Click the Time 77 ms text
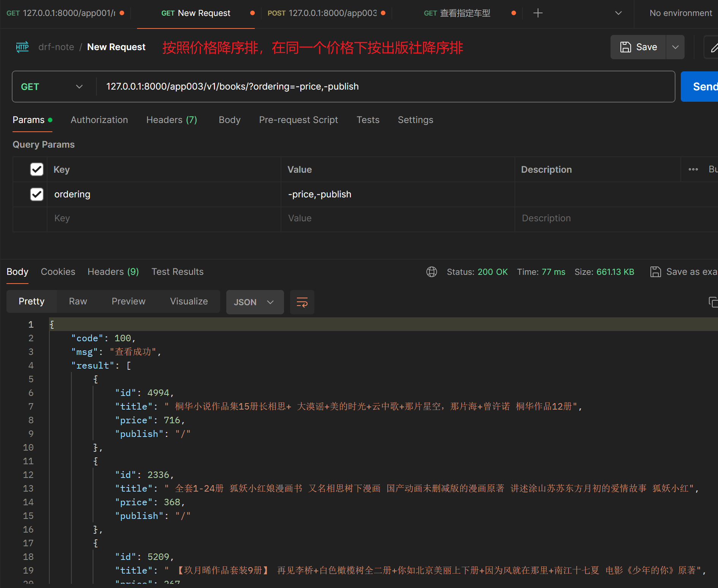 pos(541,272)
